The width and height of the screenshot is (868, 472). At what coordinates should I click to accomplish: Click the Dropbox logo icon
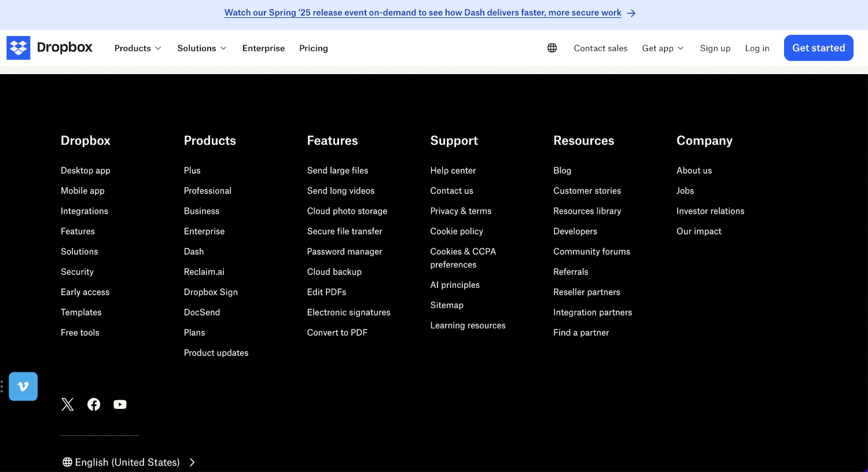pos(19,48)
